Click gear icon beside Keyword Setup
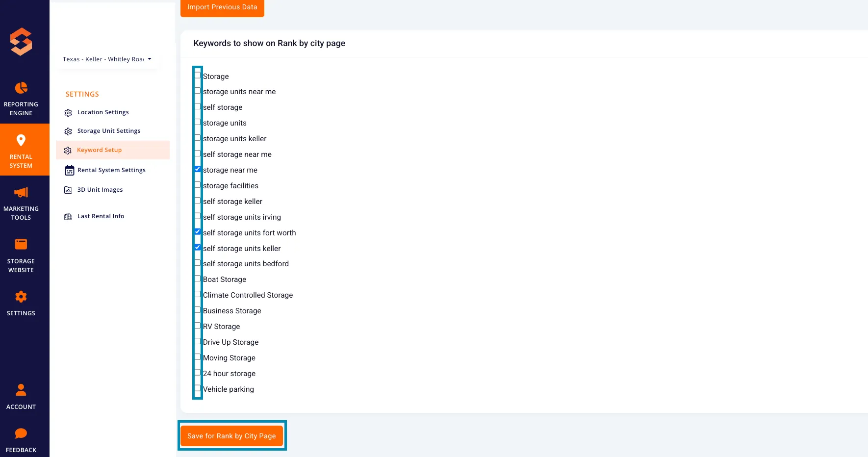The width and height of the screenshot is (868, 457). click(68, 151)
